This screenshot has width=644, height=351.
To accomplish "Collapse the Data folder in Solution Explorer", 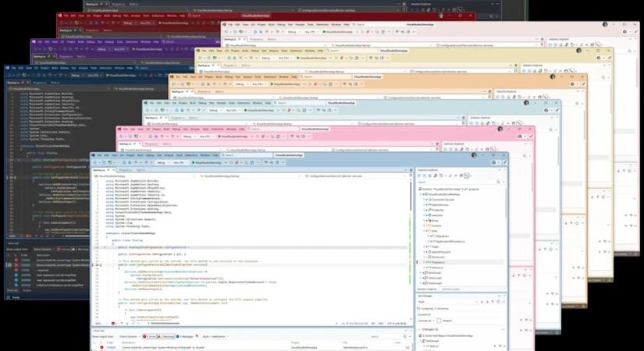I will 425,231.
